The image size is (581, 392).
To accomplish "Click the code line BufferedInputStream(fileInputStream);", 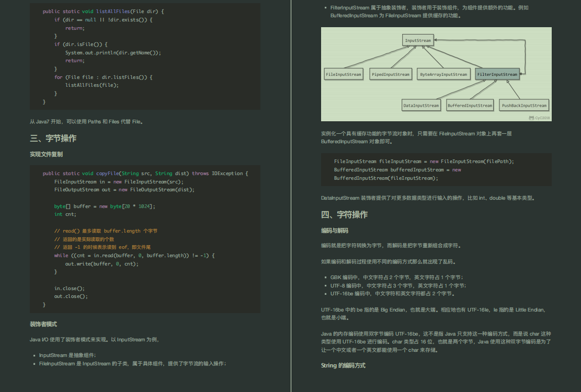I will click(386, 178).
